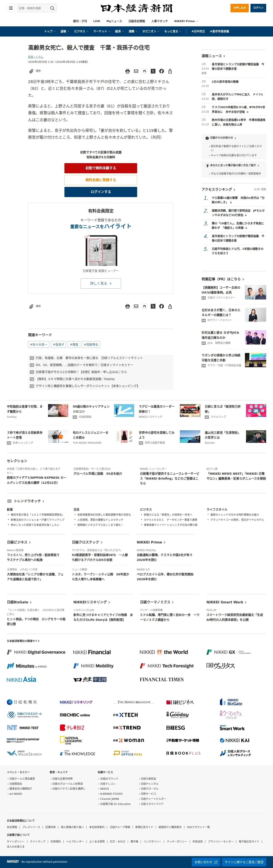Open FINANCIAL TIMES logo link
The height and width of the screenshot is (868, 273).
click(162, 679)
